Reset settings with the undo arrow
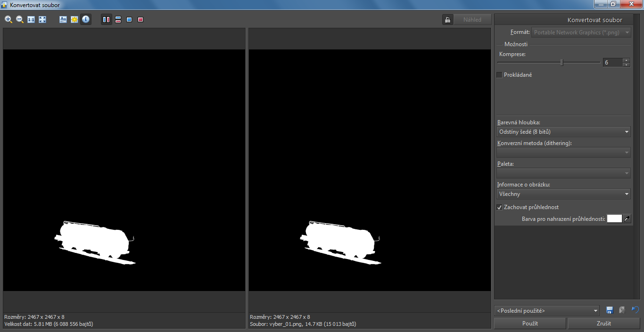The image size is (644, 332). tap(635, 310)
